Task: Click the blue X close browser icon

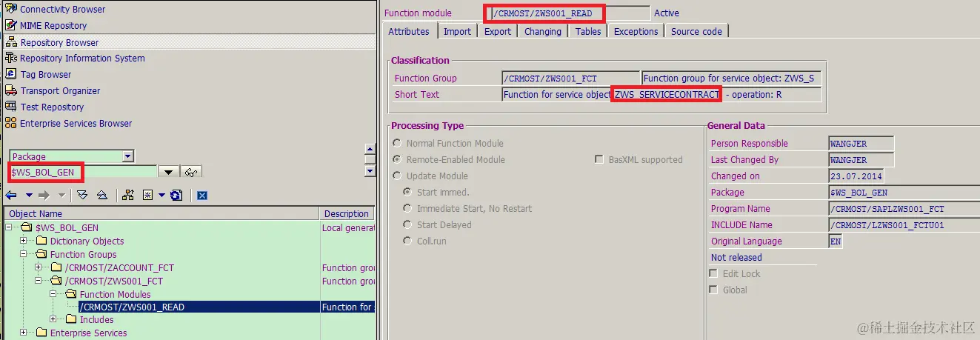Action: pyautogui.click(x=201, y=196)
